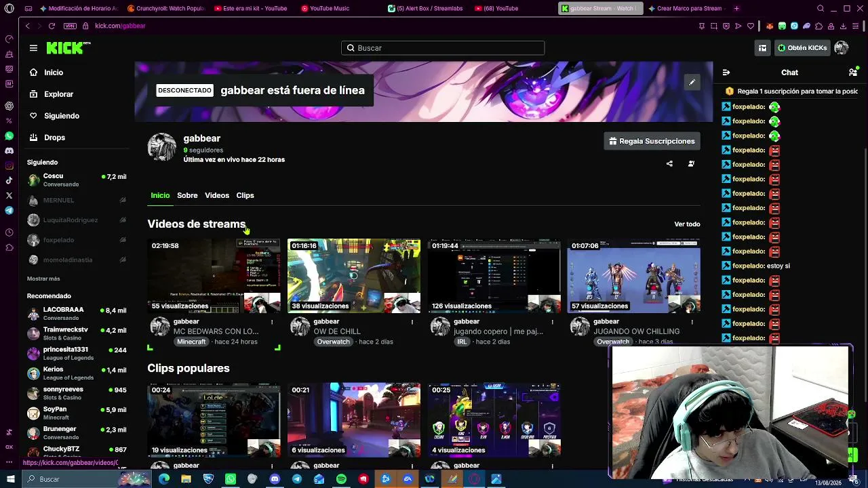Collapse the chat panel
This screenshot has height=488, width=868.
[726, 73]
